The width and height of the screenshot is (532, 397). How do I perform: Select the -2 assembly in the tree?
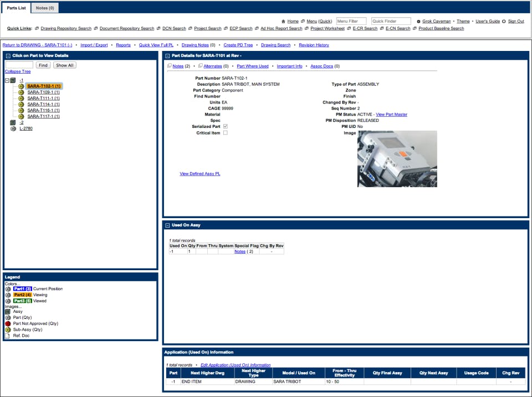click(22, 122)
